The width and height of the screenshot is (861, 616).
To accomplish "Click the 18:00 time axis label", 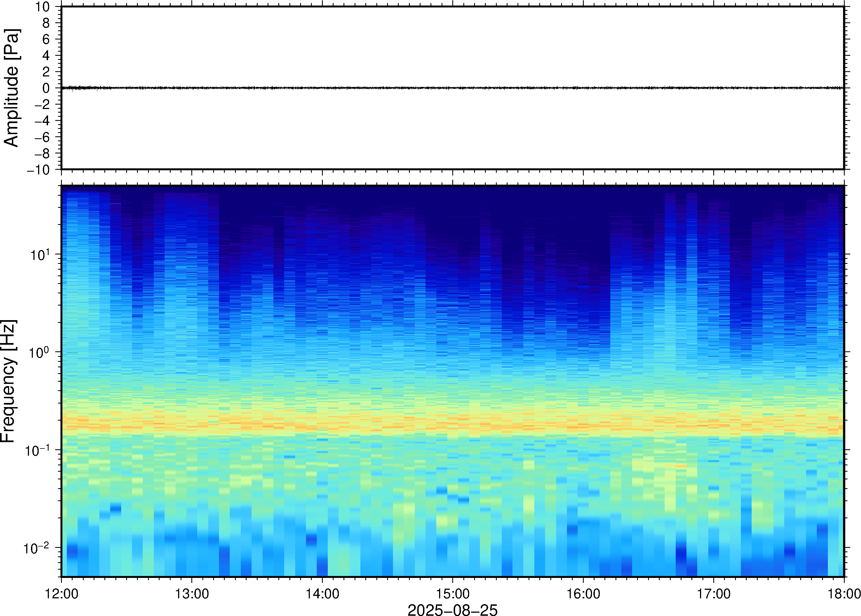I will [x=844, y=594].
